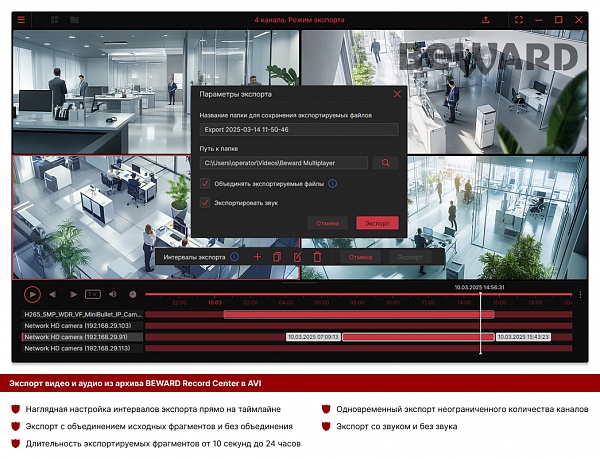Step one frame forward
Screen dimensions: 600x459
[73, 294]
